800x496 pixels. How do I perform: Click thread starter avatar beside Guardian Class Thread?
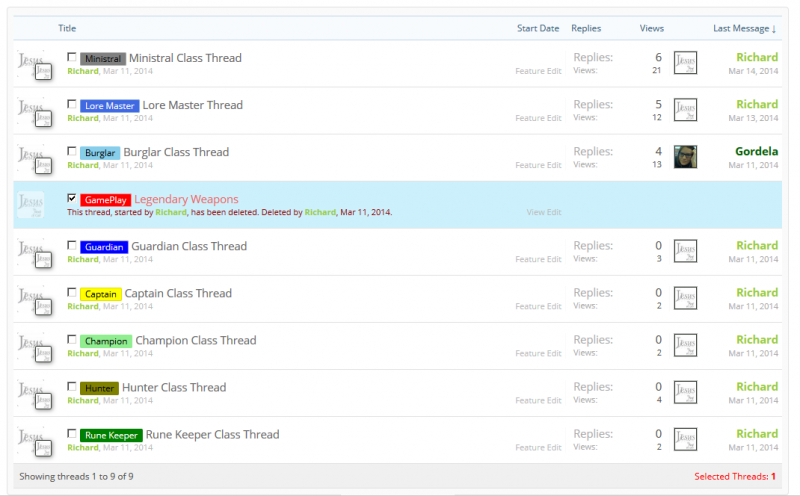pyautogui.click(x=32, y=252)
